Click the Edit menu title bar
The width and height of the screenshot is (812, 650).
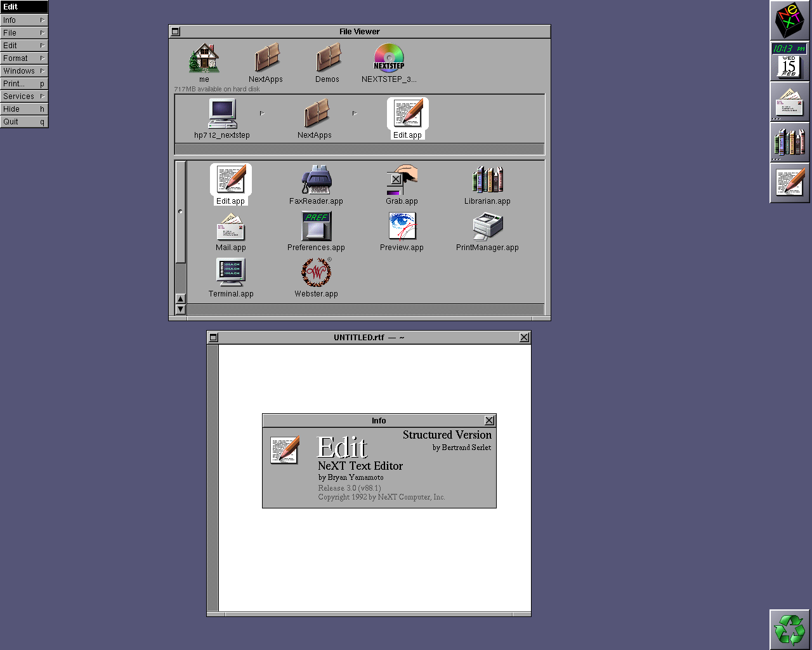pos(24,7)
